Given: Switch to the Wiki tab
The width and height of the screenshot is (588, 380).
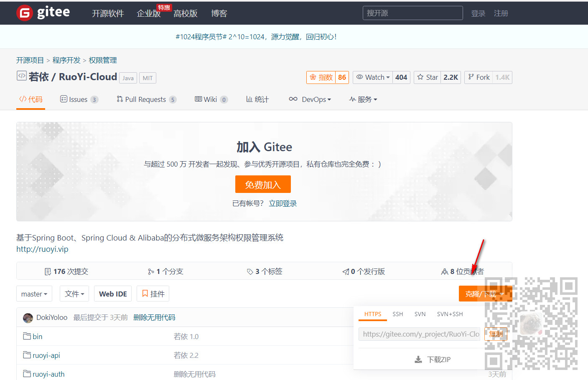Looking at the screenshot, I should pyautogui.click(x=211, y=99).
